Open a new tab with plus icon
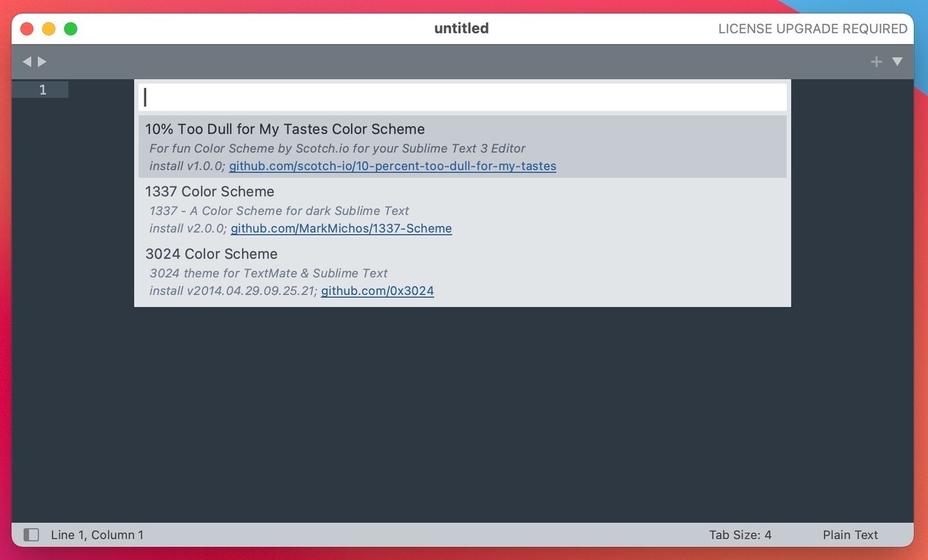Screen dimensions: 928x560 tap(876, 62)
